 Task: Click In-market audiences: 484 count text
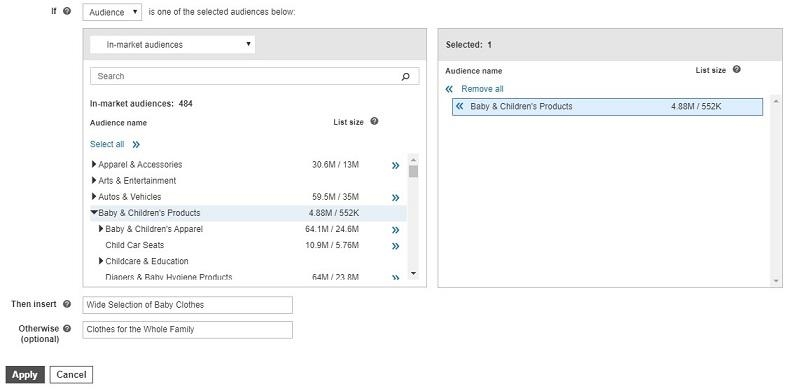point(141,104)
